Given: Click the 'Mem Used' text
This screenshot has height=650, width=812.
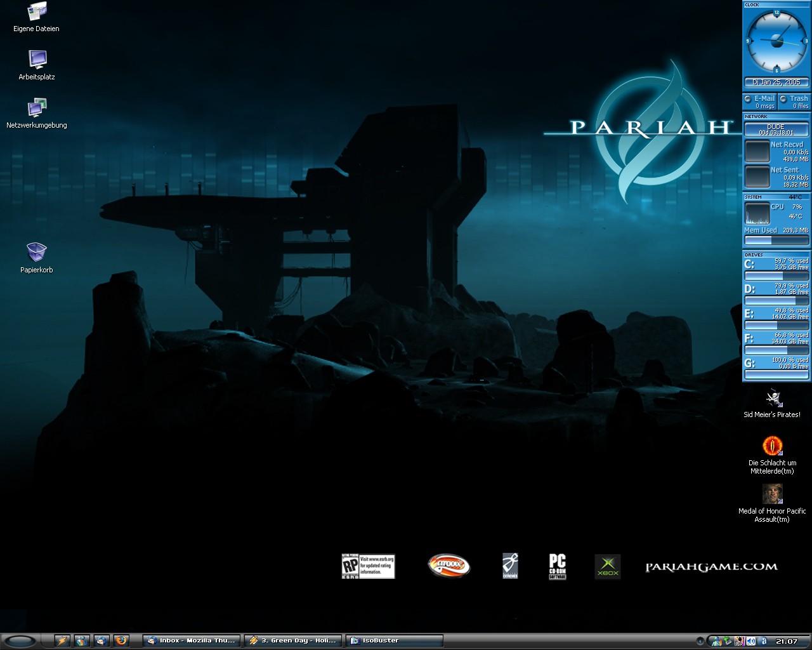Looking at the screenshot, I should click(761, 230).
